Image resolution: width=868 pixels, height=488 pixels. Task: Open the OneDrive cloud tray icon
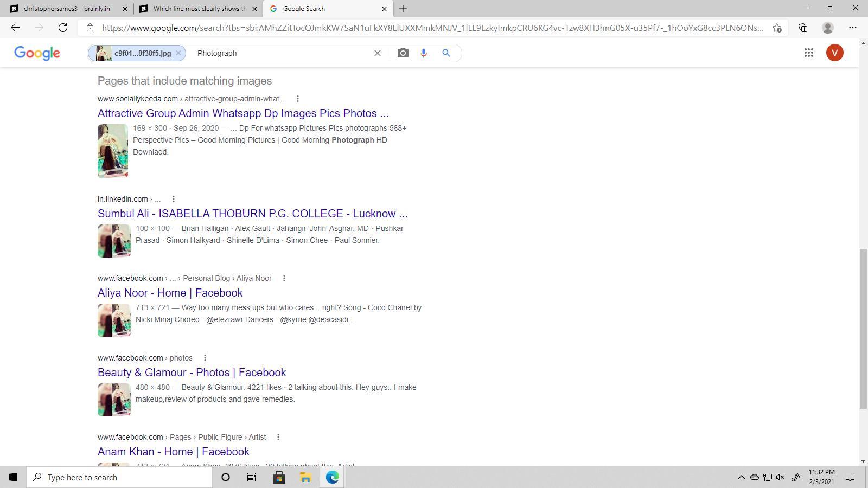coord(754,477)
